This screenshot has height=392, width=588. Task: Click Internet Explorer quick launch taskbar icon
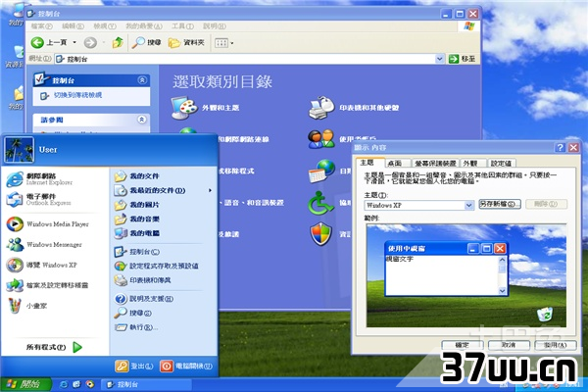(x=64, y=384)
